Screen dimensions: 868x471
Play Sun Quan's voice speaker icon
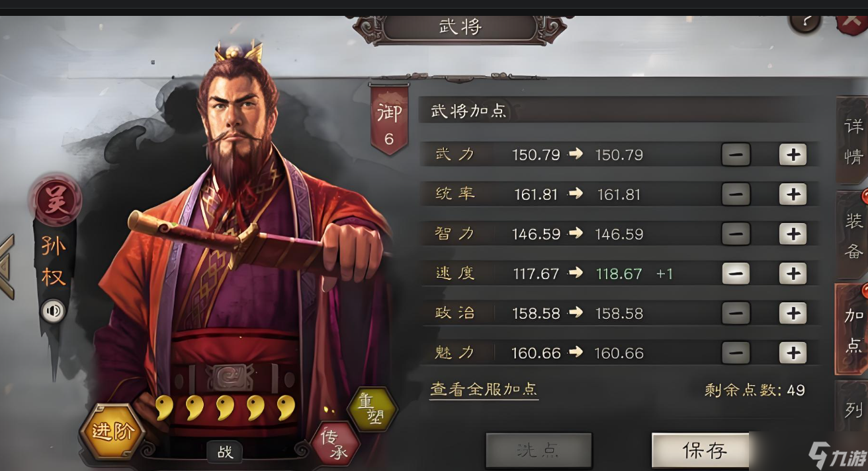coord(53,311)
